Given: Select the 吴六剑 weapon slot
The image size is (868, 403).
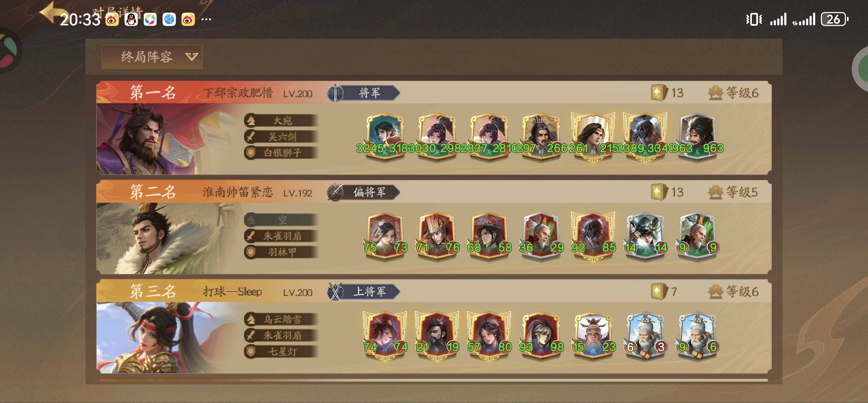Looking at the screenshot, I should click(x=281, y=137).
